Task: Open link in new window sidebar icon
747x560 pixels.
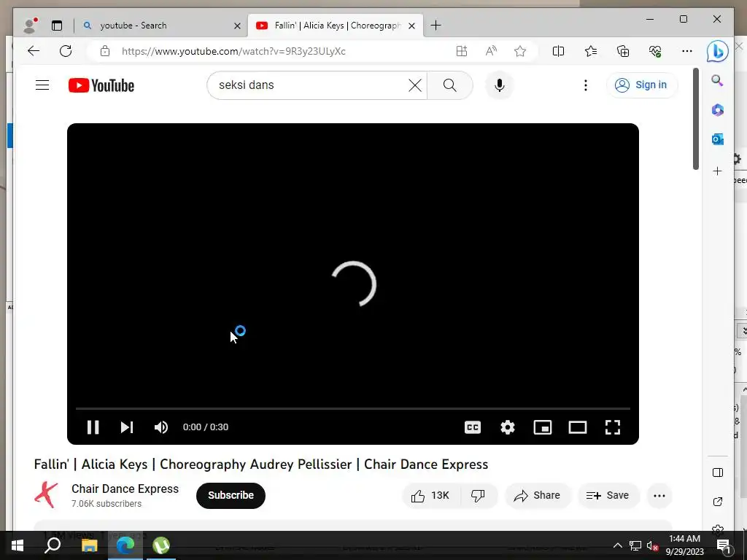Action: click(x=718, y=502)
